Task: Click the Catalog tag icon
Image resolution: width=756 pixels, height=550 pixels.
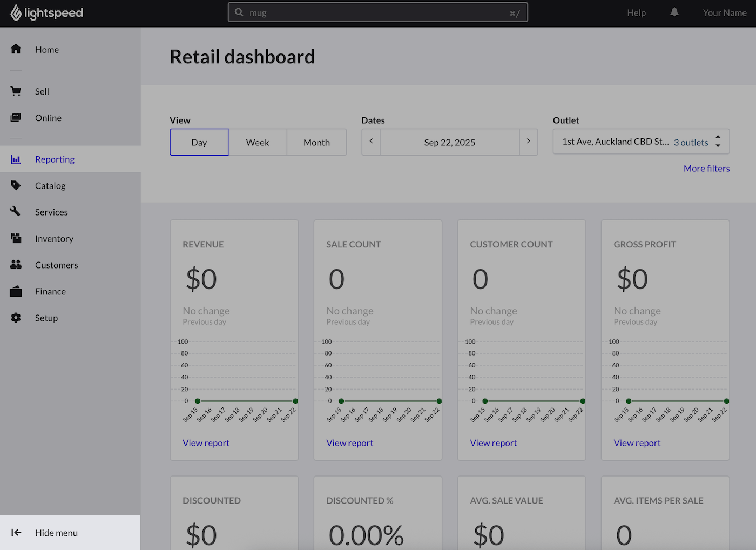Action: click(x=16, y=185)
